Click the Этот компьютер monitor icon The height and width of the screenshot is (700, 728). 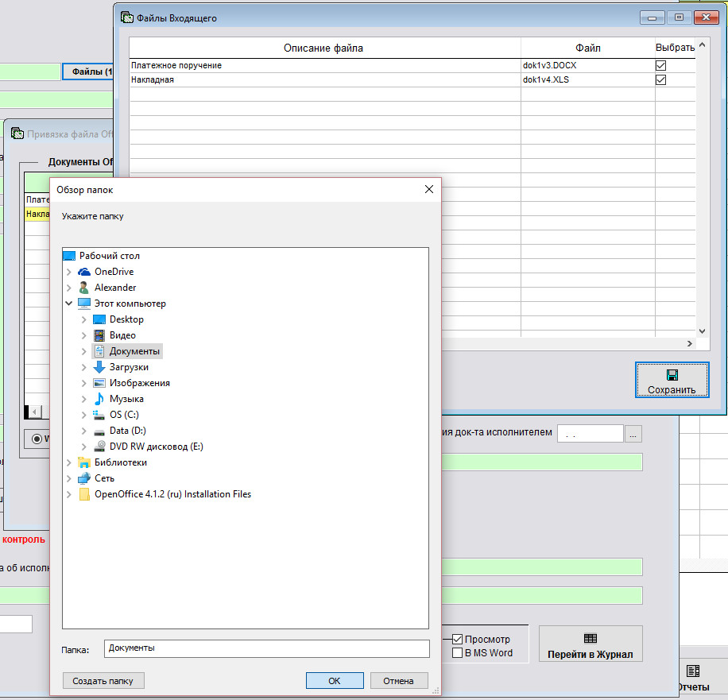pos(84,304)
